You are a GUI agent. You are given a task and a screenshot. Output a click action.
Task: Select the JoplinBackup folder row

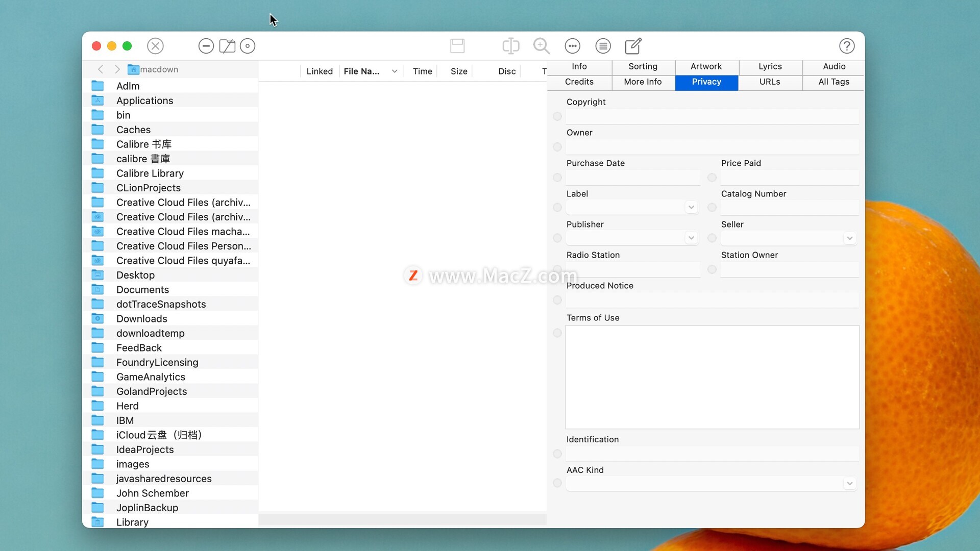point(170,508)
